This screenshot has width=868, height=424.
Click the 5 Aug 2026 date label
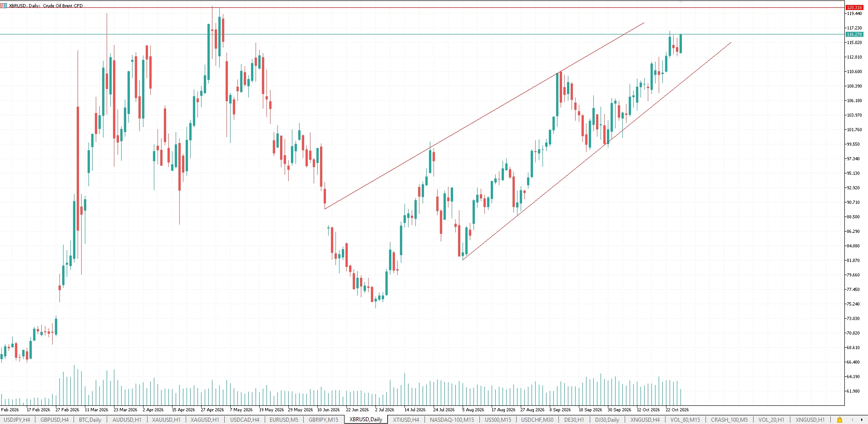point(473,409)
